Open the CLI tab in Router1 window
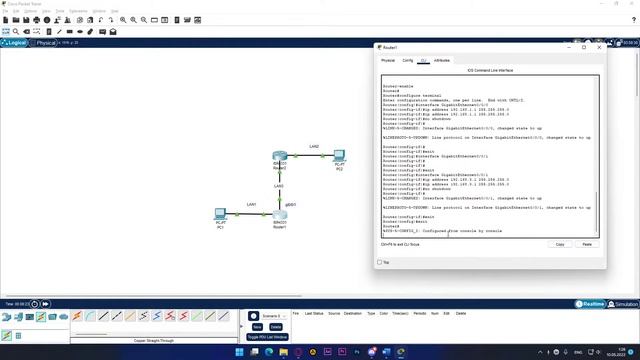The image size is (640, 360). [424, 60]
